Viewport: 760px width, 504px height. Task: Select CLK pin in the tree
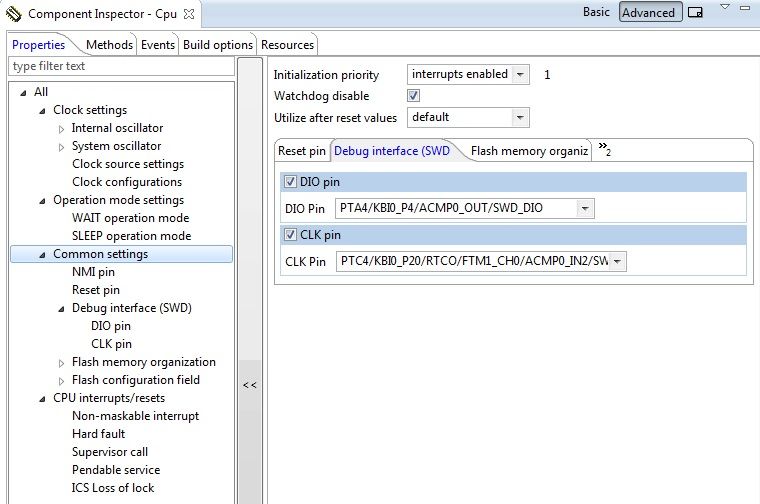pos(111,343)
